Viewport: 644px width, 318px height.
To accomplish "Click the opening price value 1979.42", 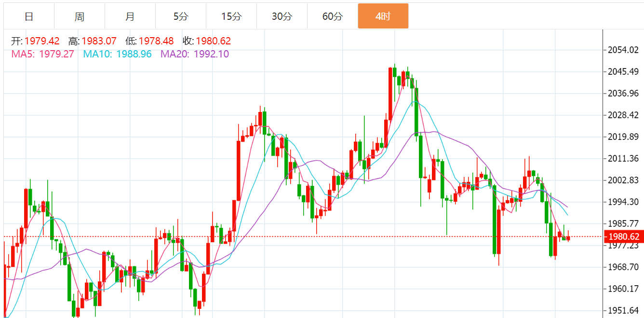I will pyautogui.click(x=42, y=41).
